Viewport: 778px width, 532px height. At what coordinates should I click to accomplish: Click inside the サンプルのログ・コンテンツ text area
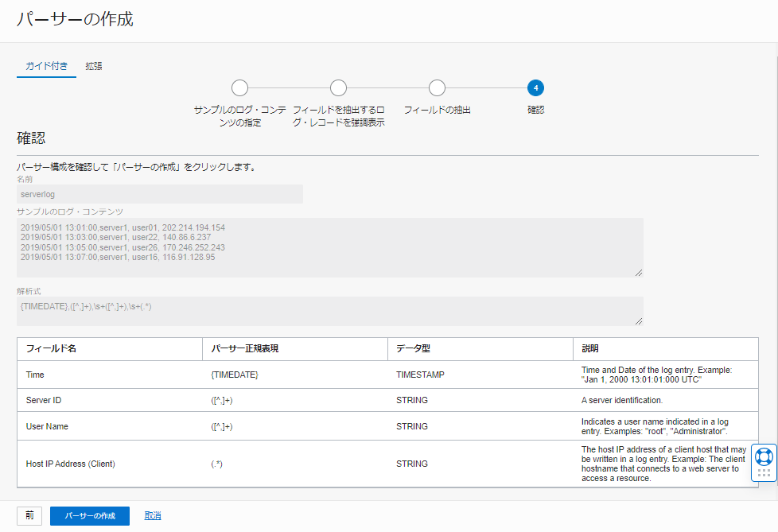329,247
